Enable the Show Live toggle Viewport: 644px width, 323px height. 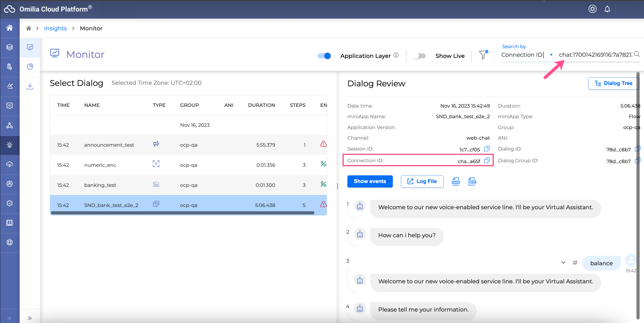419,56
